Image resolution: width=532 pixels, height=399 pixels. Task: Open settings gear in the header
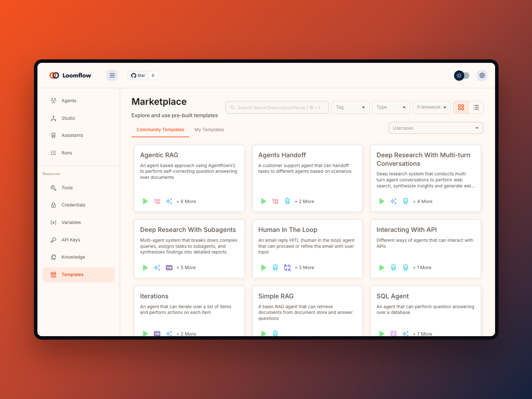coord(482,75)
